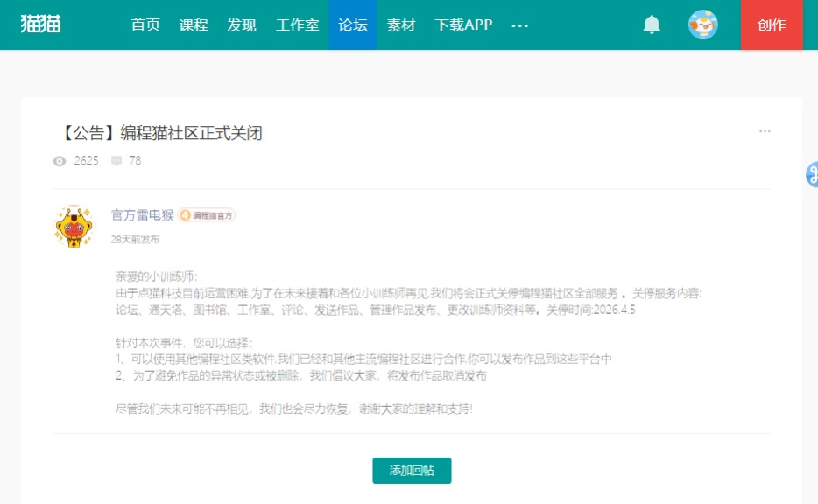Click the red 创作 button
Viewport: 818px width, 504px height.
click(772, 24)
